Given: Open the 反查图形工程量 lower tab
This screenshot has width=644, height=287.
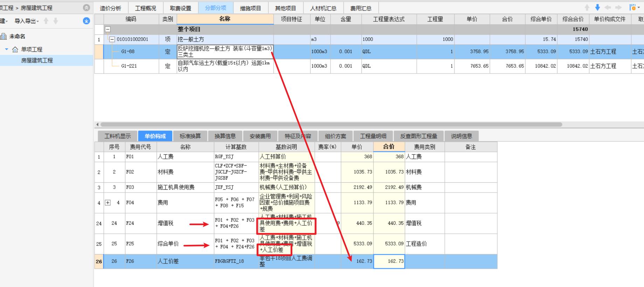Looking at the screenshot, I should point(419,136).
